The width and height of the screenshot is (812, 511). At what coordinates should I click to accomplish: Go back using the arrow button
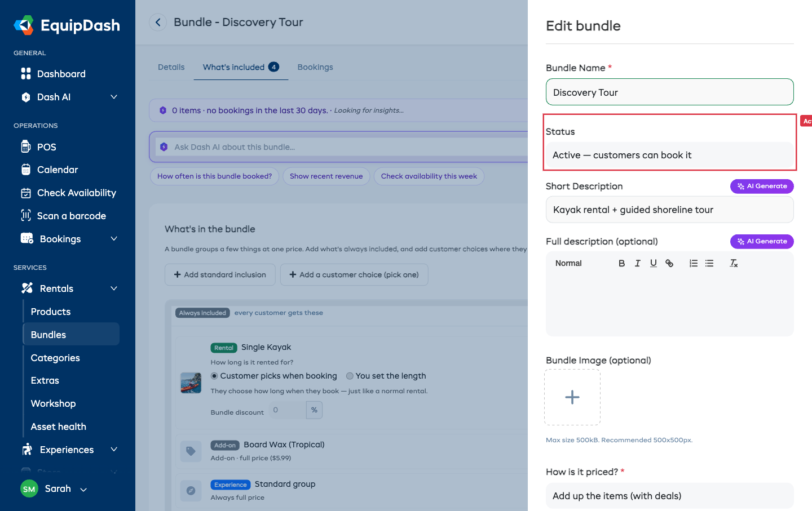tap(158, 22)
